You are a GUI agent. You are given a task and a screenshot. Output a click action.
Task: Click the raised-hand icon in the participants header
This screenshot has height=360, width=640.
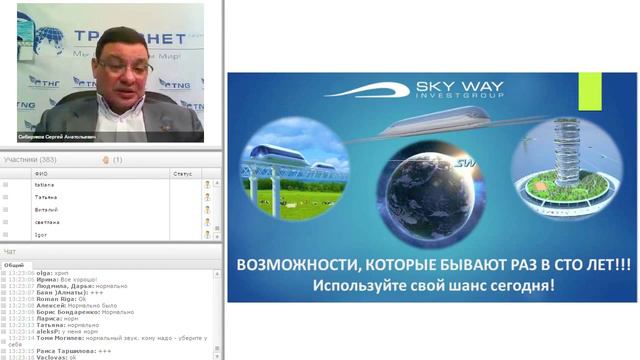(x=106, y=160)
